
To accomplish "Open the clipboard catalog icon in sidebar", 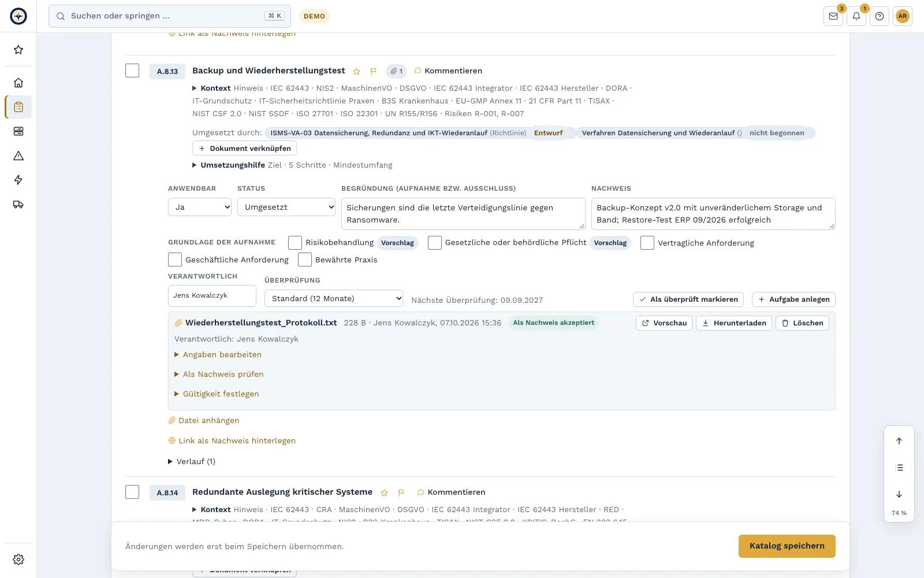I will [18, 107].
